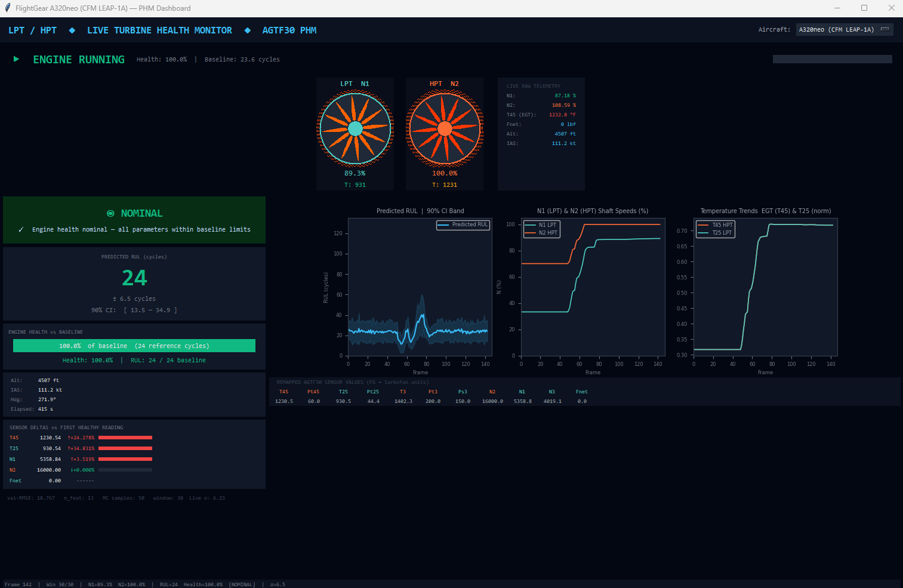The height and width of the screenshot is (588, 903).
Task: Click the checkmark beside Engine health nominal
Action: point(21,229)
